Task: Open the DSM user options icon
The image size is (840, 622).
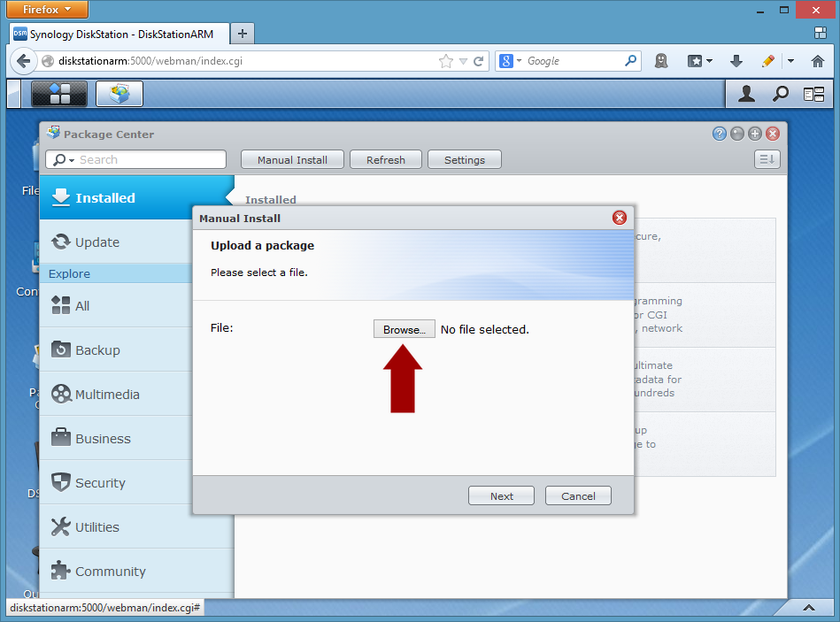Action: (746, 94)
